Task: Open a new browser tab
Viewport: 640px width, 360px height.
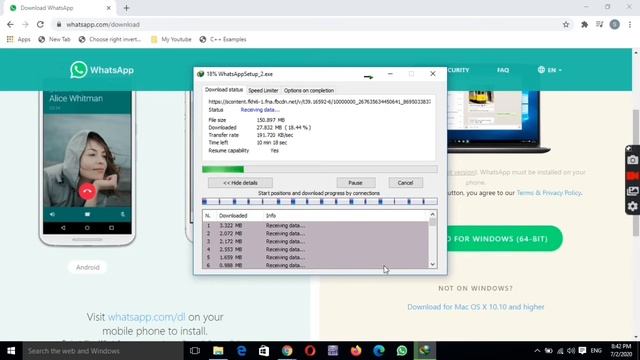Action: pyautogui.click(x=126, y=8)
